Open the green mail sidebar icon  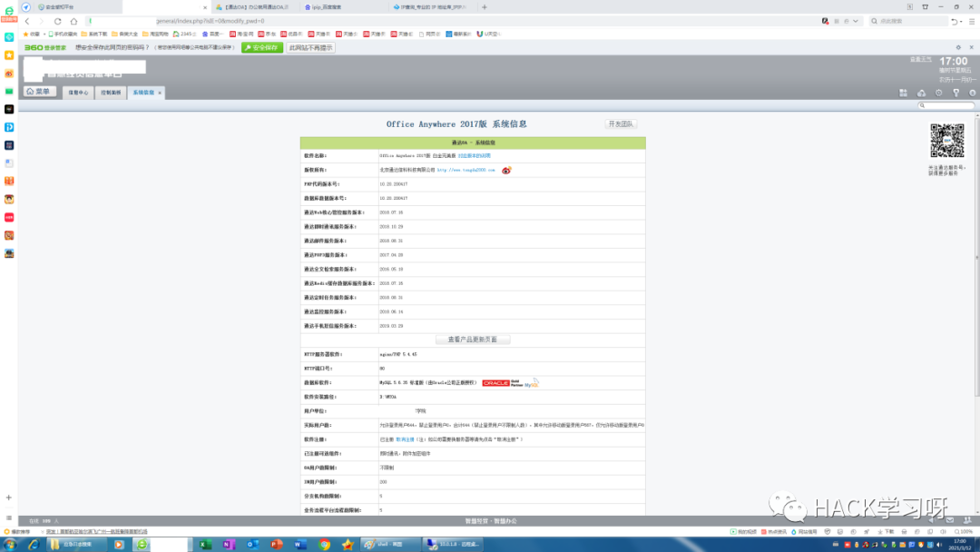coord(9,92)
